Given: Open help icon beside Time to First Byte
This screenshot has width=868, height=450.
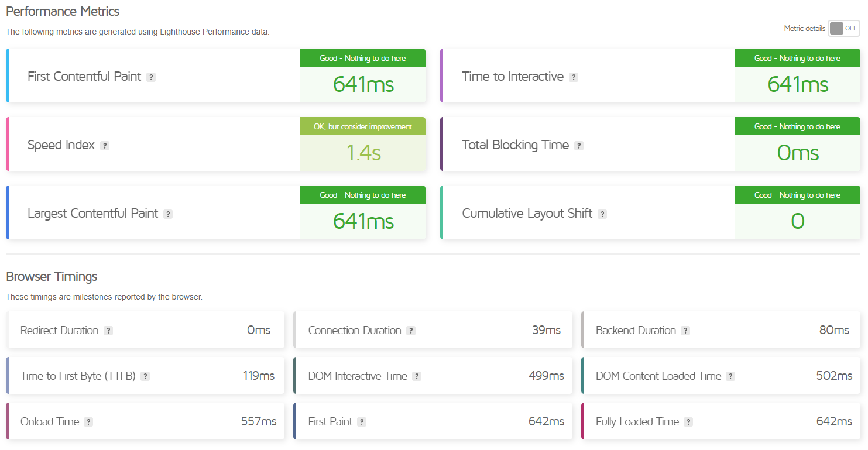Looking at the screenshot, I should [x=145, y=376].
